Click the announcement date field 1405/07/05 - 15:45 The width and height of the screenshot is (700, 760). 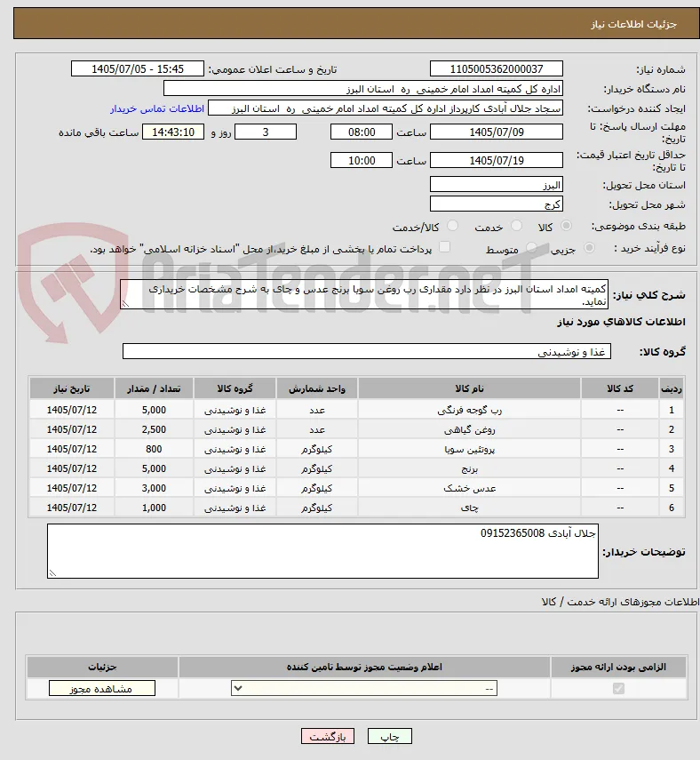[x=138, y=68]
